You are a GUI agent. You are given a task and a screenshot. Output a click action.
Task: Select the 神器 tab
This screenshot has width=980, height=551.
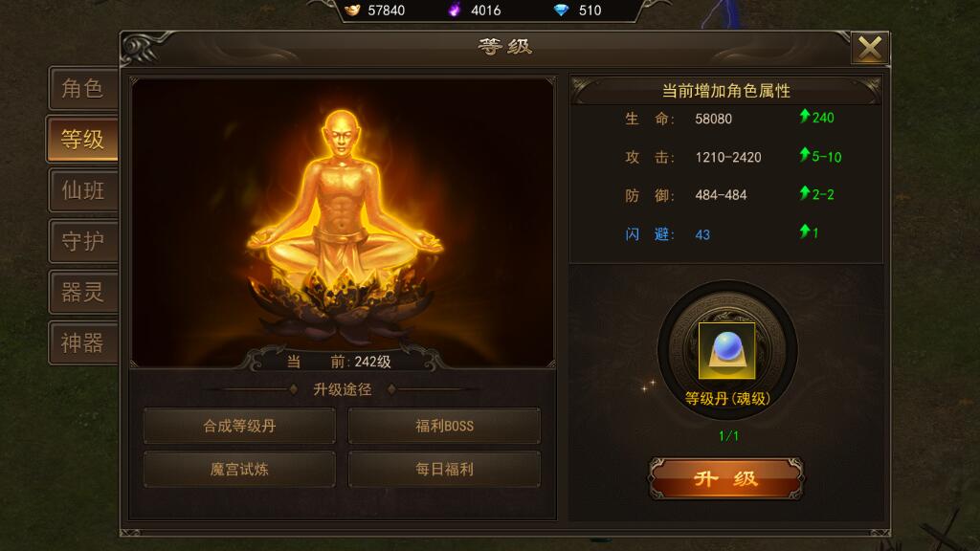coord(83,343)
